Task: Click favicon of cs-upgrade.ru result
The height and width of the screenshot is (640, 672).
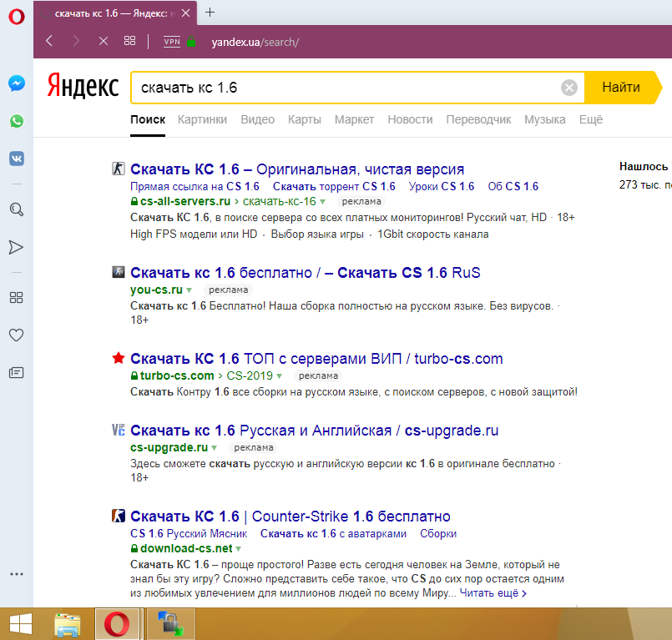Action: (x=119, y=430)
